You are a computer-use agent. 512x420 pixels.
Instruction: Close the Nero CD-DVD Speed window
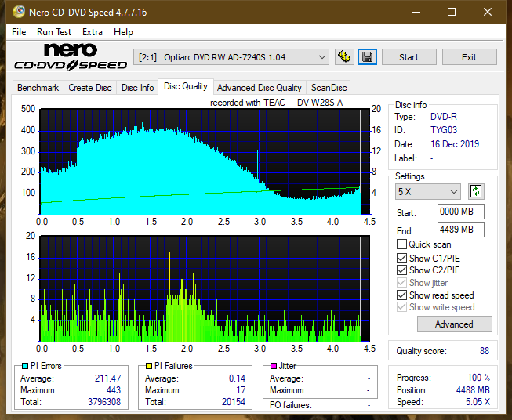[488, 12]
